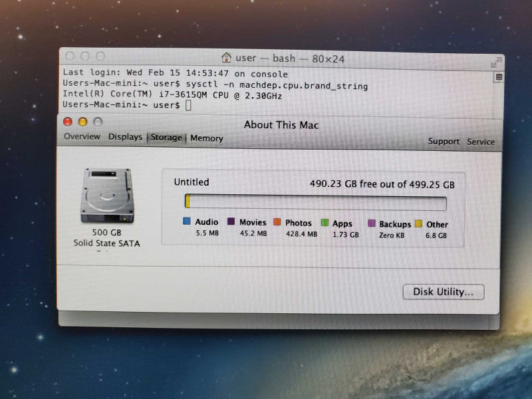Image resolution: width=532 pixels, height=399 pixels.
Task: Click the 'Solid State SATA' label
Action: 106,243
